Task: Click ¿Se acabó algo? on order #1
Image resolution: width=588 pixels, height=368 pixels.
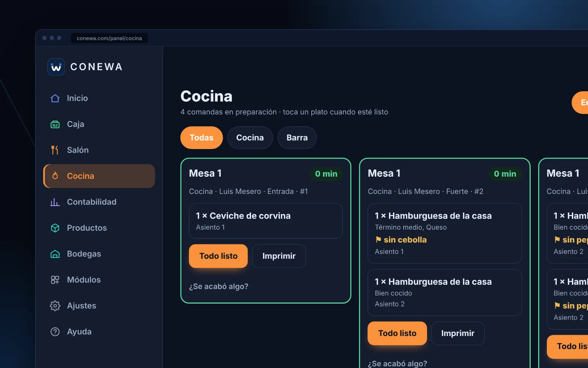Action: pos(219,286)
